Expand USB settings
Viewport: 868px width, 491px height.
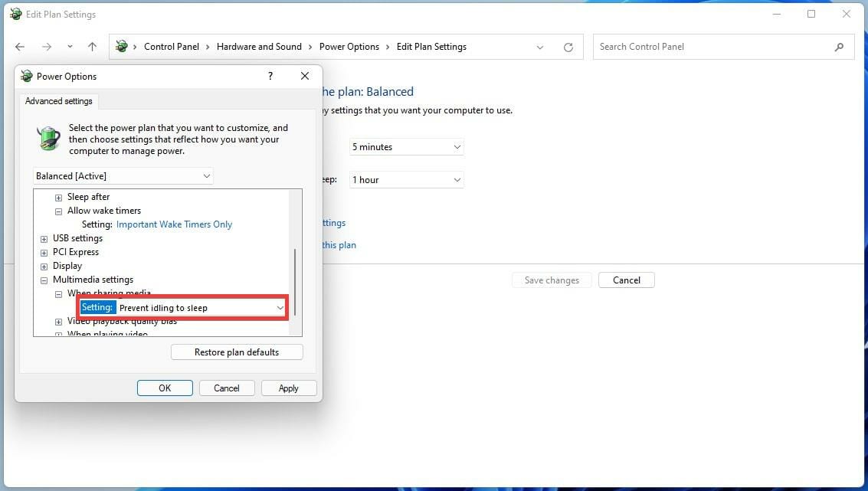point(44,238)
